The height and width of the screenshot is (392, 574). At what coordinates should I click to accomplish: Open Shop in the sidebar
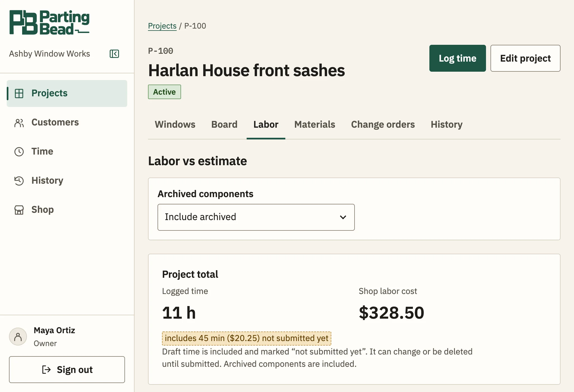pyautogui.click(x=67, y=210)
